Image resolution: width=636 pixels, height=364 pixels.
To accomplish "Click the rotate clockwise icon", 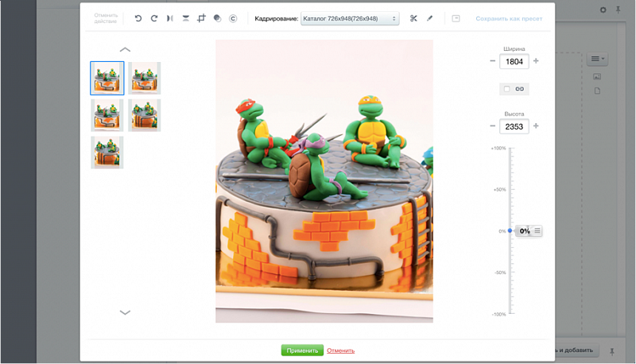I will (x=154, y=18).
